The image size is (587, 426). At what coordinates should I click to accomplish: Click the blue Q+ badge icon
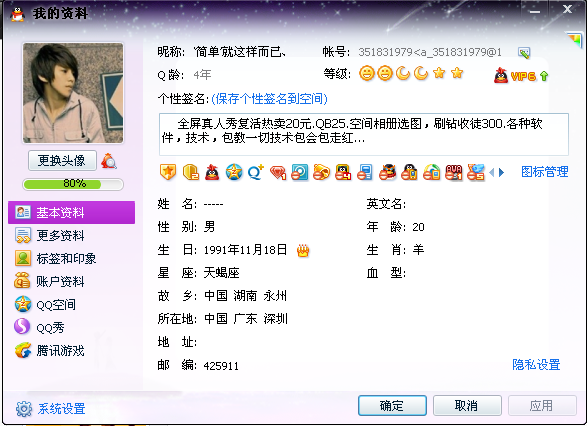click(256, 173)
